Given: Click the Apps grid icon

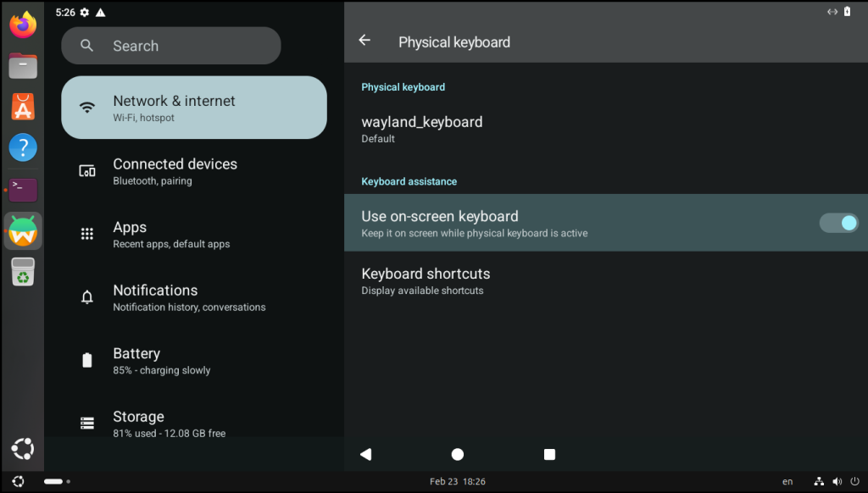Looking at the screenshot, I should coord(86,235).
